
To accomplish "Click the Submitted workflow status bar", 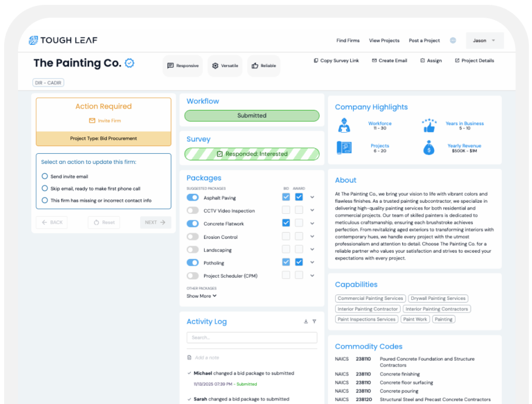I will tap(252, 116).
